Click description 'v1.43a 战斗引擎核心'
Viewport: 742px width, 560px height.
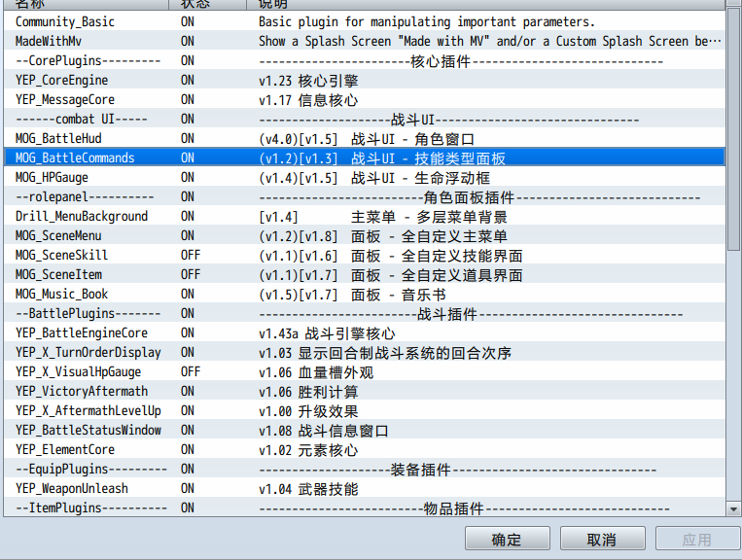[x=327, y=333]
